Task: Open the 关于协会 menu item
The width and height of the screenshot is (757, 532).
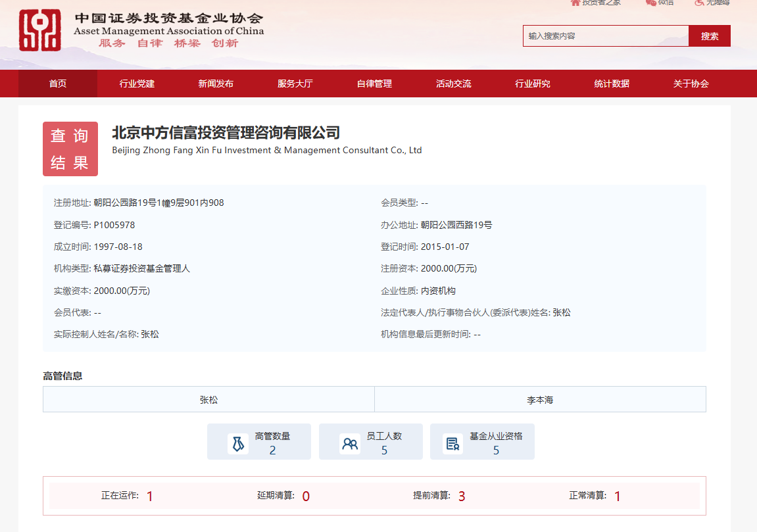Action: click(691, 84)
